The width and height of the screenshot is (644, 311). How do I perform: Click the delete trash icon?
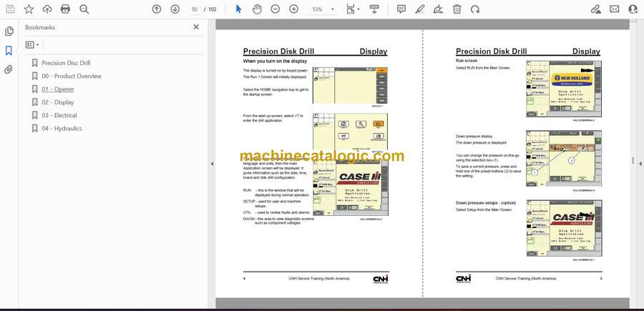[x=457, y=9]
